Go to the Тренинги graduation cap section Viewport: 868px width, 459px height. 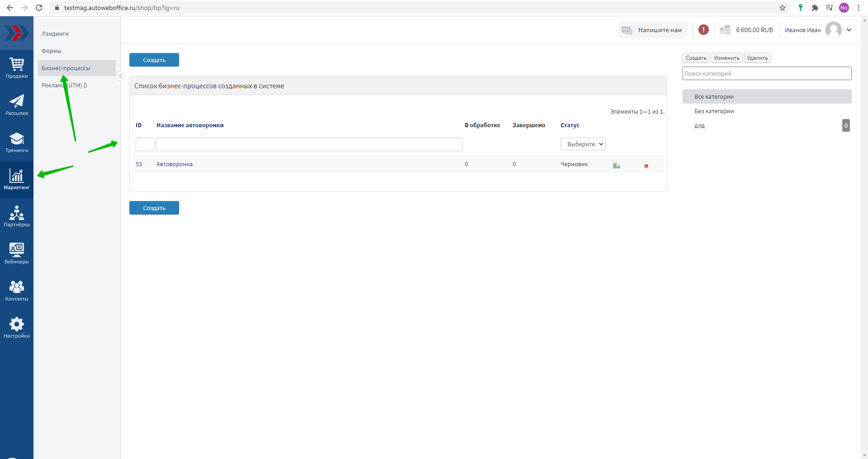point(17,142)
